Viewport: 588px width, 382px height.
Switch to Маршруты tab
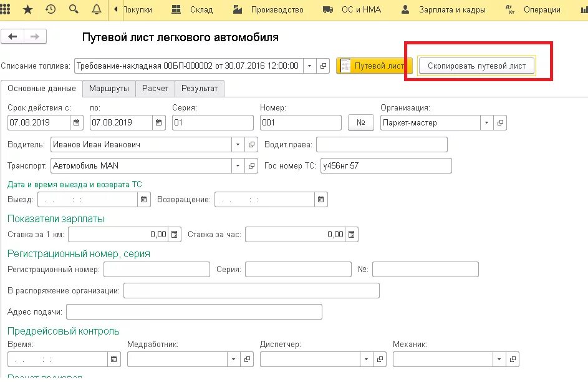click(x=109, y=89)
